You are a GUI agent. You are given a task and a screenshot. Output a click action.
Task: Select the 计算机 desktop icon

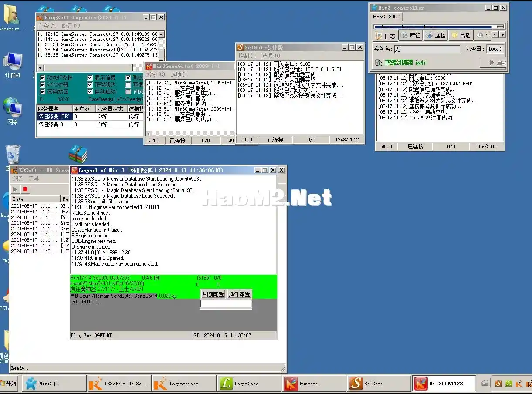[x=13, y=65]
